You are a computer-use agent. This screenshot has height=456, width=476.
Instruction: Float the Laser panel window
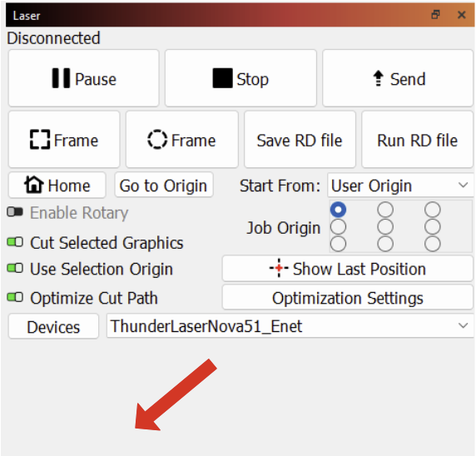[x=435, y=15]
